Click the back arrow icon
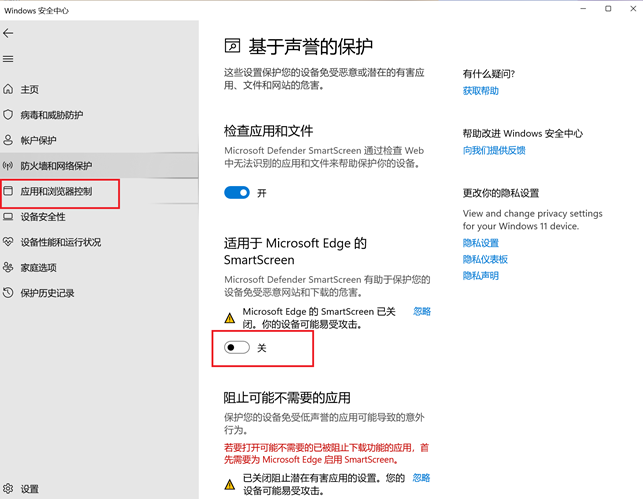 (x=9, y=33)
